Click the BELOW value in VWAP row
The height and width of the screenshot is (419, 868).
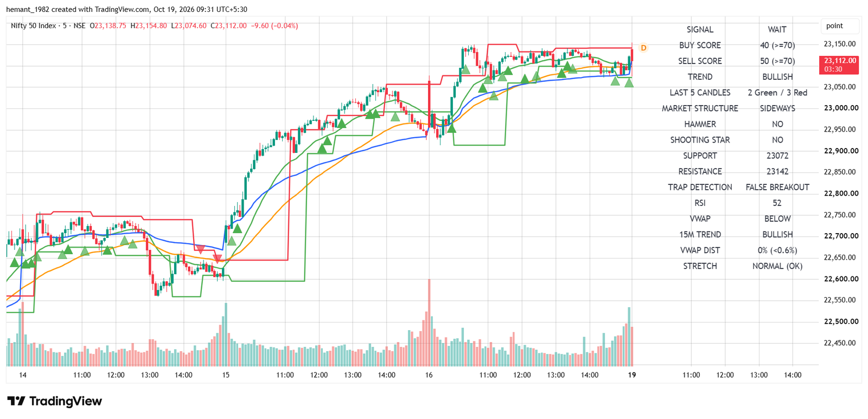click(777, 218)
